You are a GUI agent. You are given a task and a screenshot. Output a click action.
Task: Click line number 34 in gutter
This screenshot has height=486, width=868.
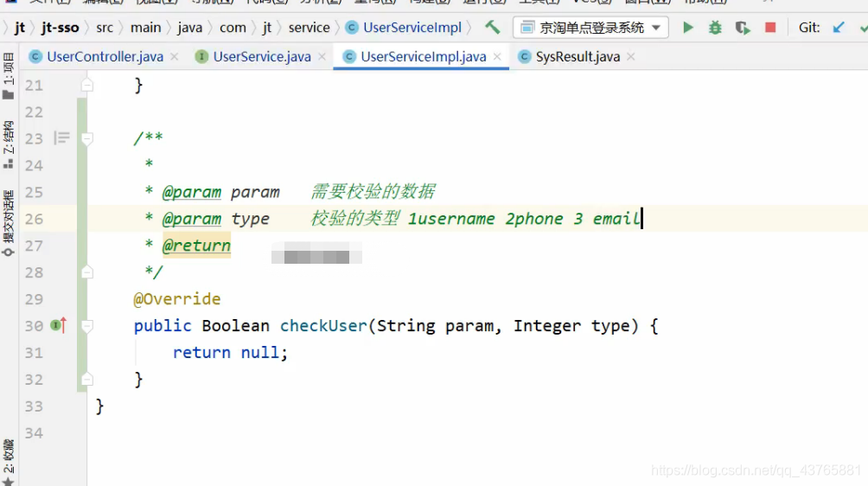[x=34, y=433]
